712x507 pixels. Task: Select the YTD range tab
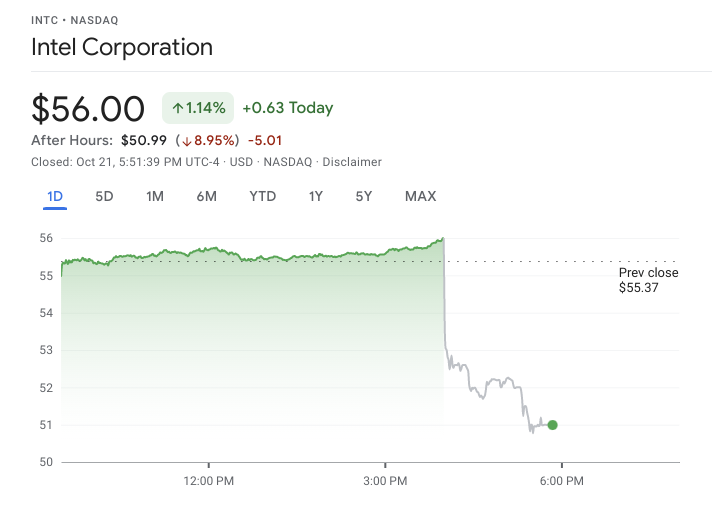coord(262,197)
